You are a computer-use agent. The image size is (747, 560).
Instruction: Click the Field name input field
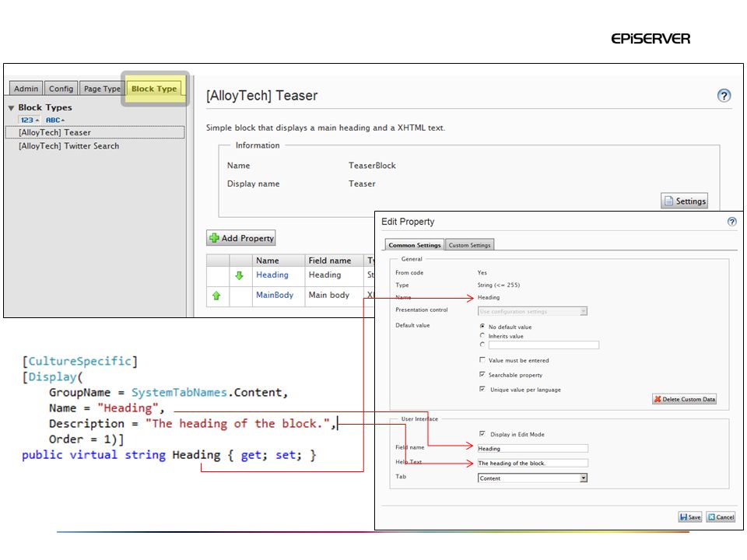(x=532, y=449)
